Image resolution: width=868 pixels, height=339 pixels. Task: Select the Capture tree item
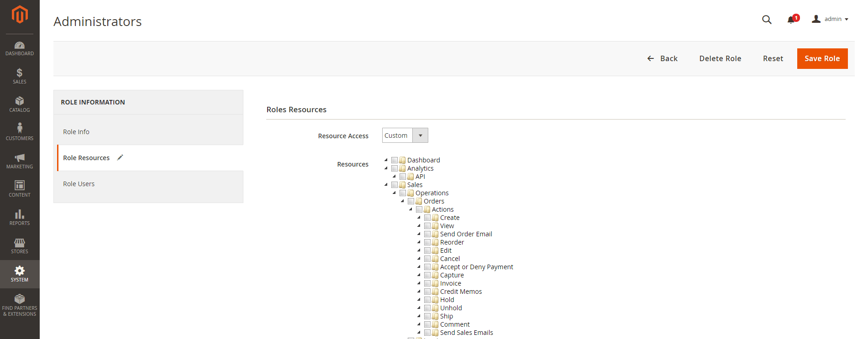tap(452, 275)
